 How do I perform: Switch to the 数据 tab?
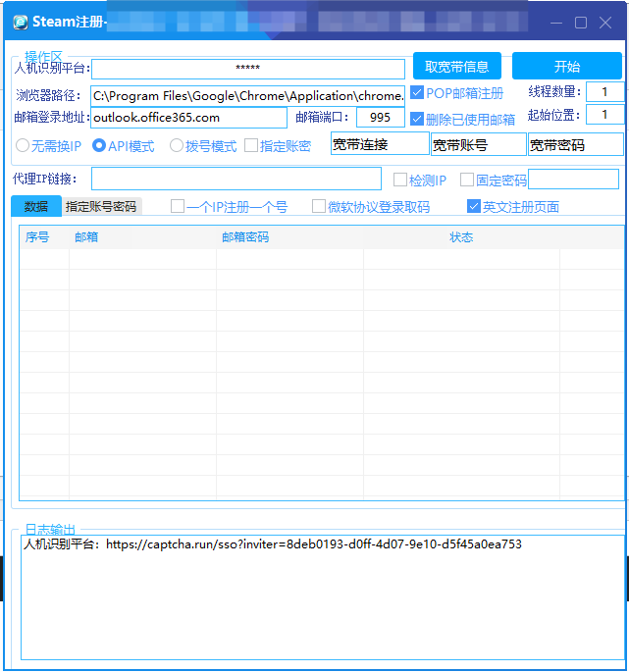coord(36,207)
